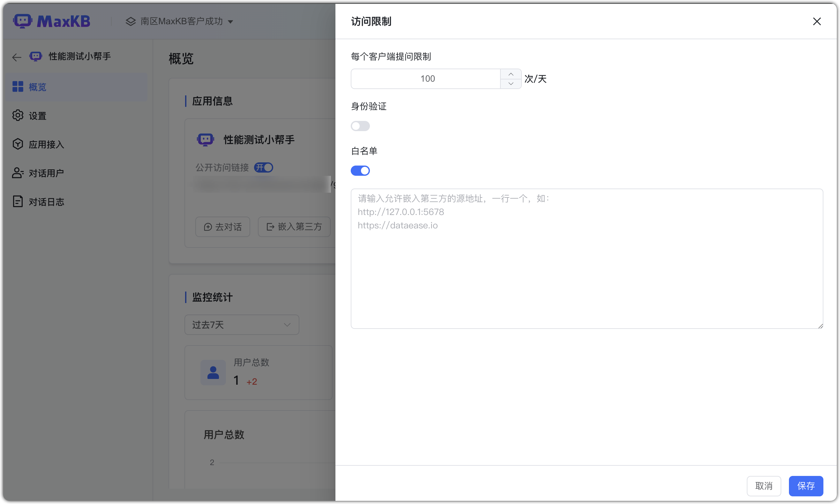Image resolution: width=840 pixels, height=504 pixels.
Task: Close the 访问限制 dialog
Action: tap(817, 21)
